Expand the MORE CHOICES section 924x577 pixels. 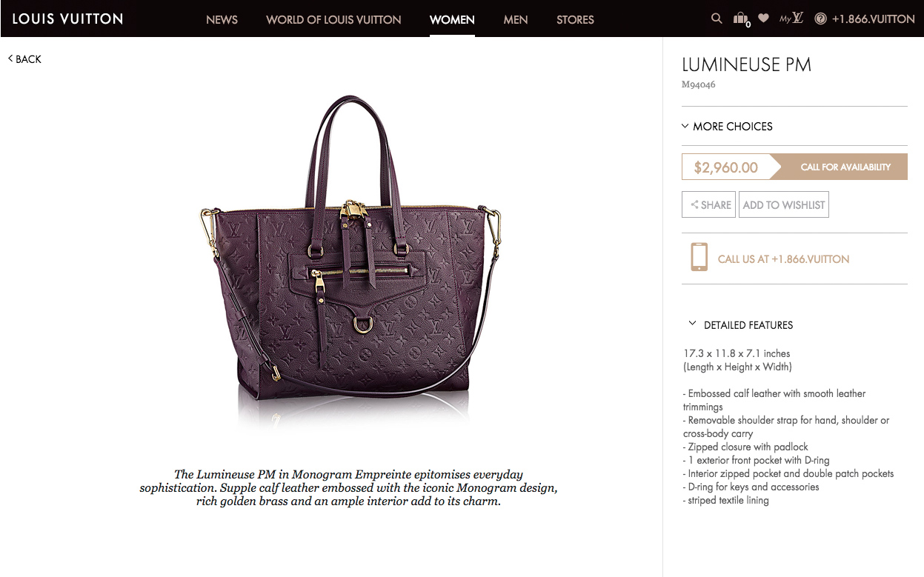727,127
